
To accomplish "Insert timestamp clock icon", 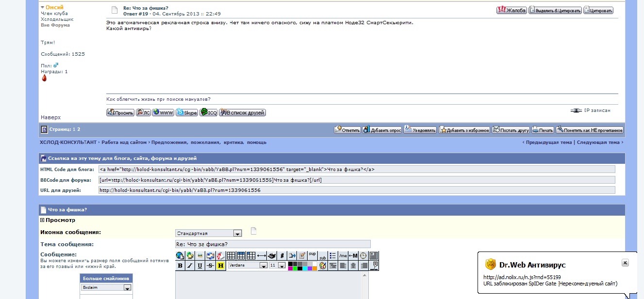I will click(363, 255).
